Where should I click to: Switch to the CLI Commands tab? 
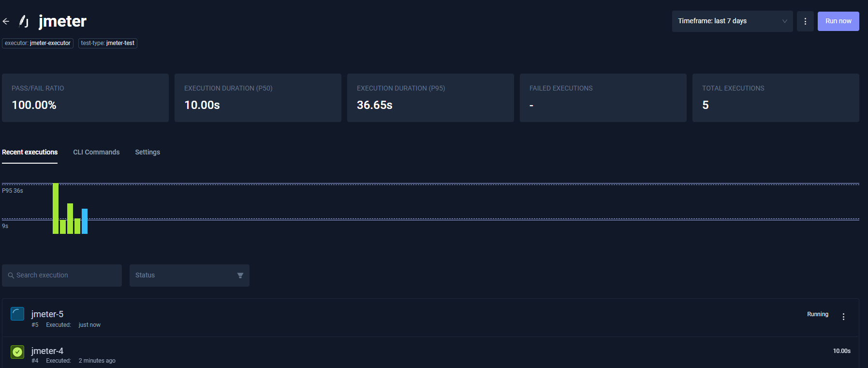[x=96, y=152]
